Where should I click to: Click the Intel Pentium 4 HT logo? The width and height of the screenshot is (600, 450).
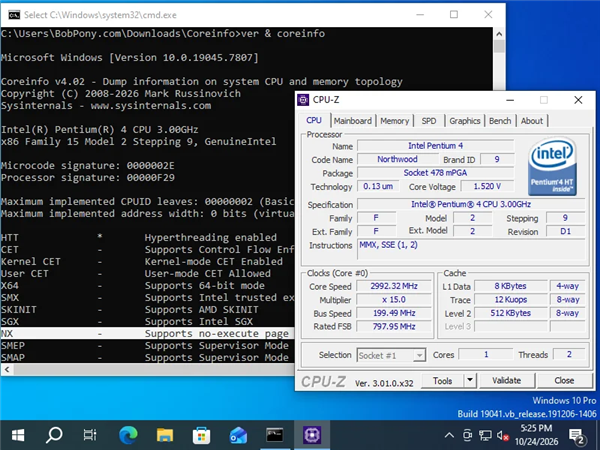552,167
